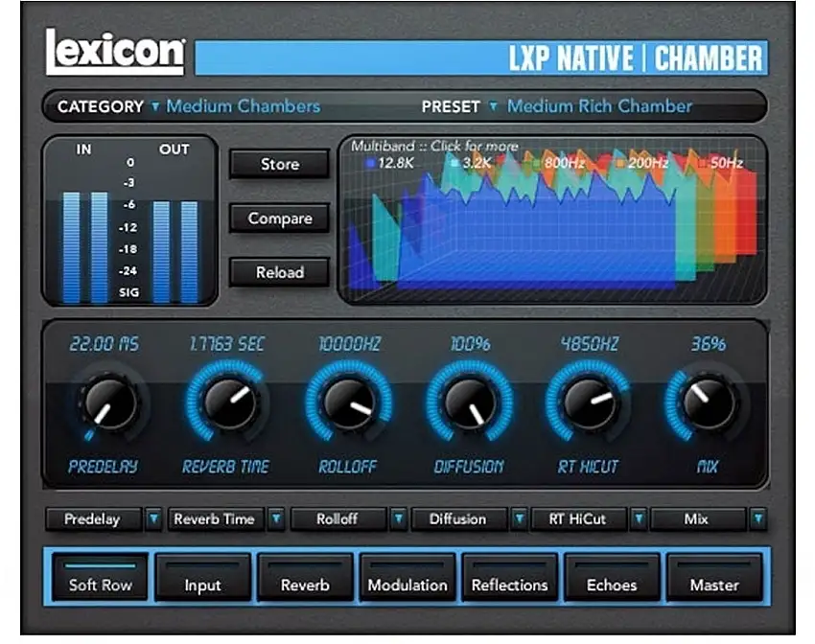
Task: Click the Rolloff knob
Action: pyautogui.click(x=348, y=402)
